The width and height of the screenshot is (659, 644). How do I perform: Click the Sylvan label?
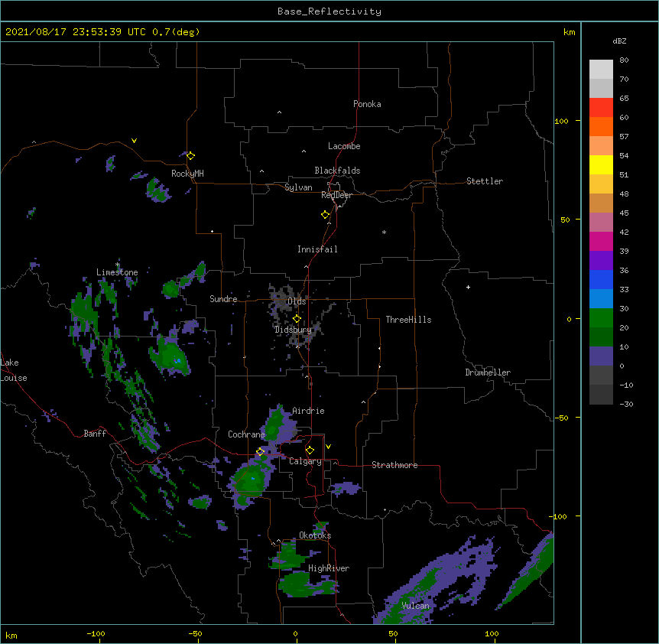click(x=298, y=187)
